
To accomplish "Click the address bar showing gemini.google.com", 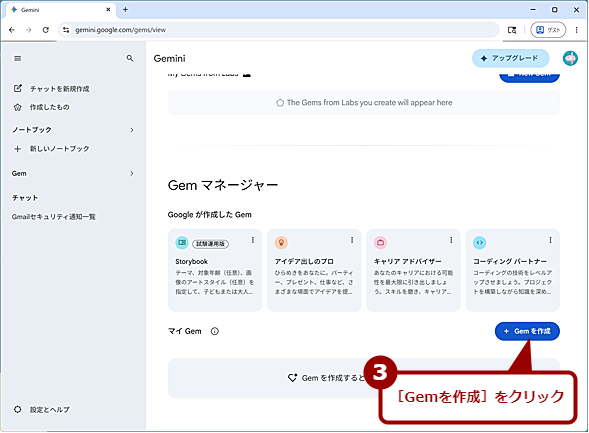I will coord(278,30).
